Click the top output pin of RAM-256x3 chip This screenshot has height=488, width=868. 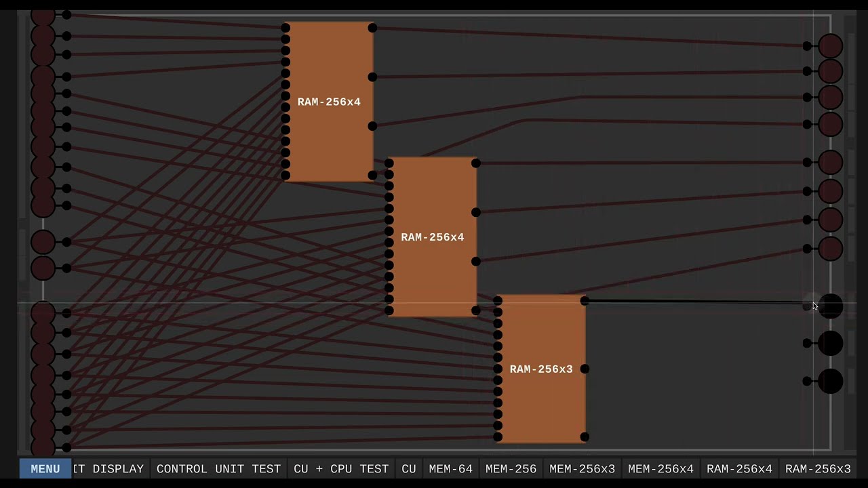click(x=585, y=300)
